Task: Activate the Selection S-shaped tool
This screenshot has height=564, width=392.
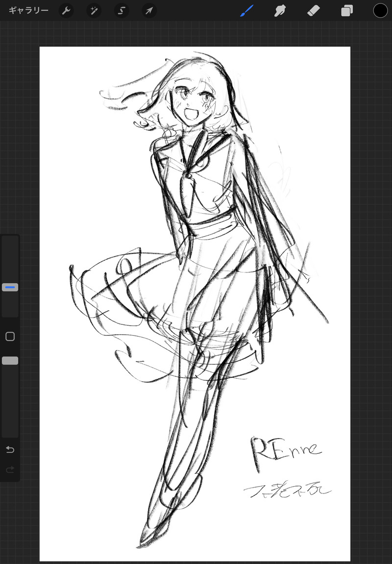Action: [x=122, y=11]
